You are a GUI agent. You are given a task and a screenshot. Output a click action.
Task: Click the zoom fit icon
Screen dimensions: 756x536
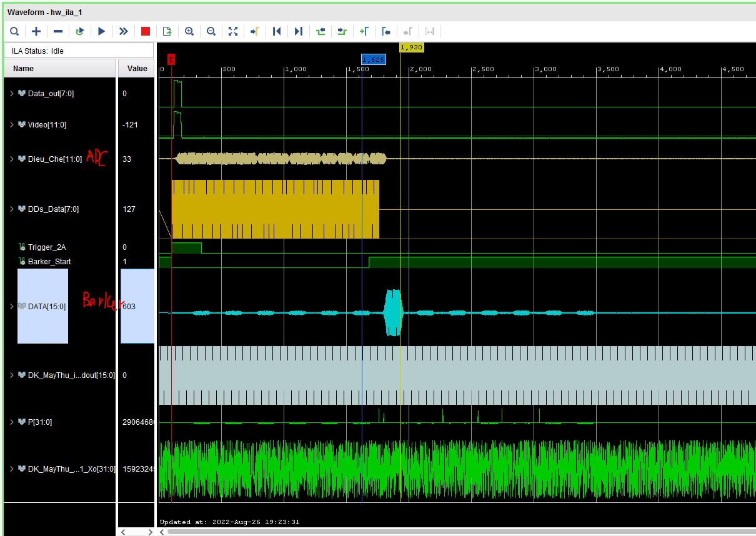(233, 31)
